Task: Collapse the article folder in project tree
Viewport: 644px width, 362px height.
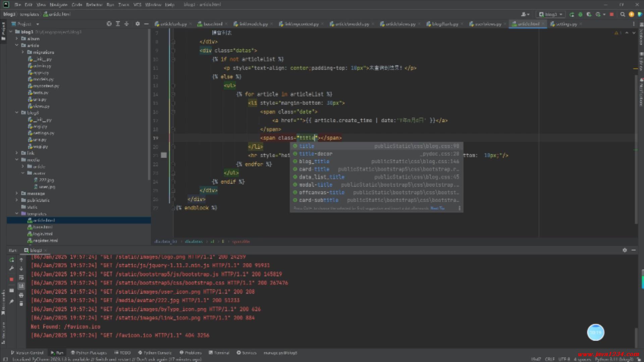Action: (17, 45)
